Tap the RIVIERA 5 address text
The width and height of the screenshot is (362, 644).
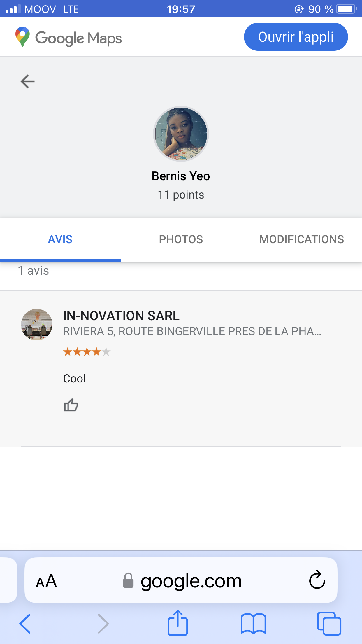tap(192, 332)
